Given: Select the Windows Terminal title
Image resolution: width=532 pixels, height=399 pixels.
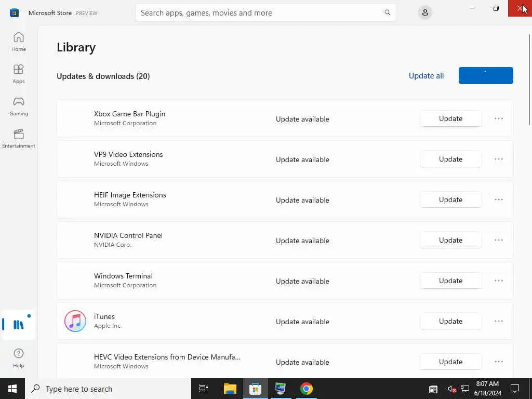Looking at the screenshot, I should point(123,276).
